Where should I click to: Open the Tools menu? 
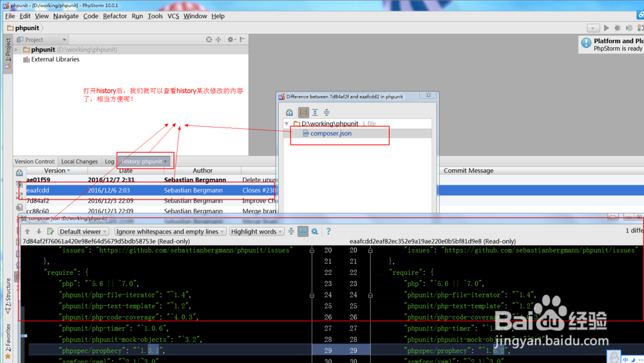click(x=155, y=16)
